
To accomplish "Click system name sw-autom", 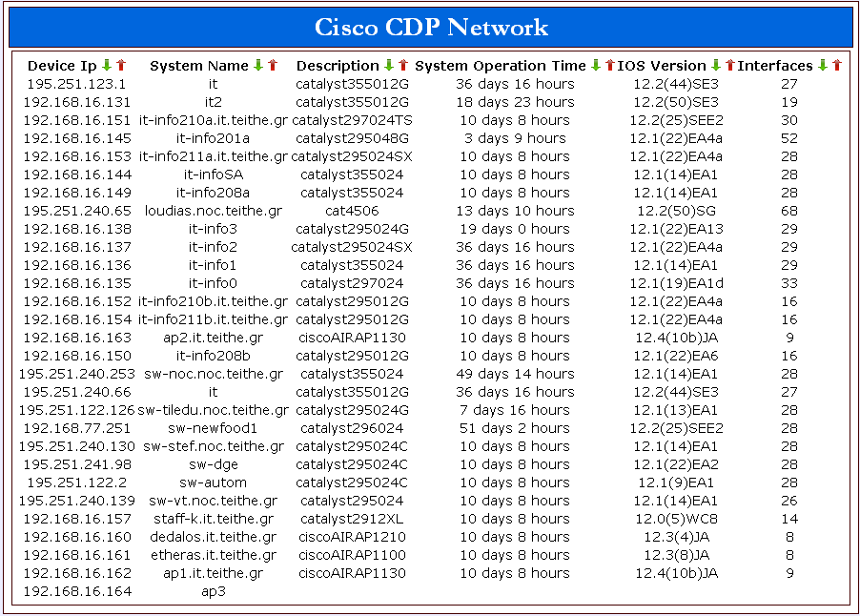I will [x=213, y=483].
